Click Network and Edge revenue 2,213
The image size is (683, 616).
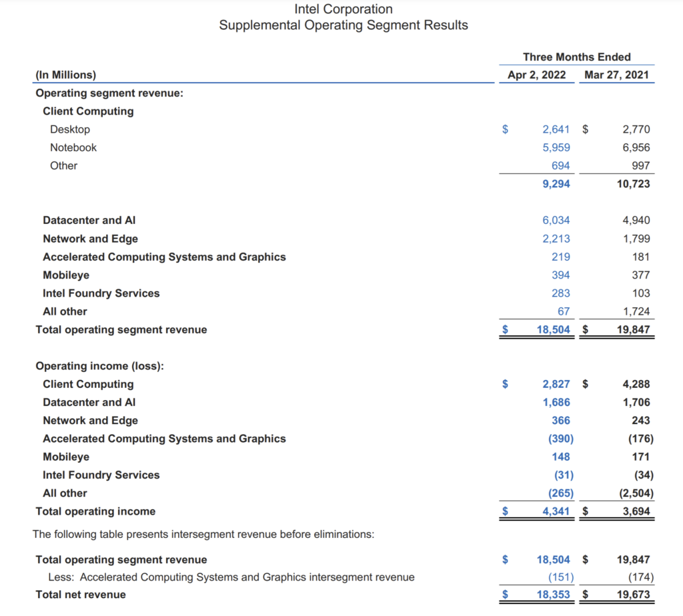point(556,239)
